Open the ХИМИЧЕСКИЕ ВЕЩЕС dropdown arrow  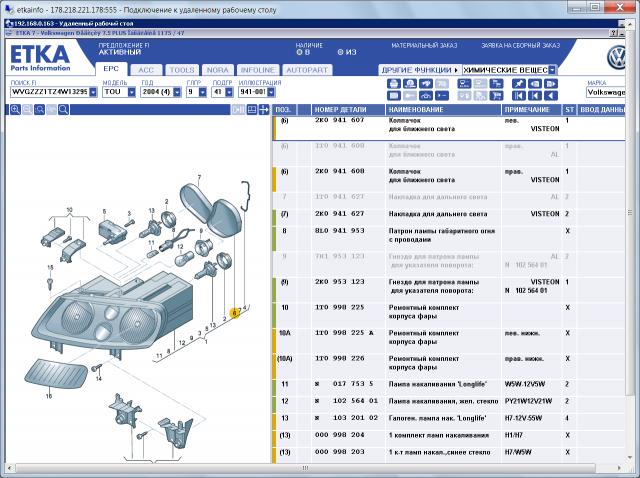[552, 70]
